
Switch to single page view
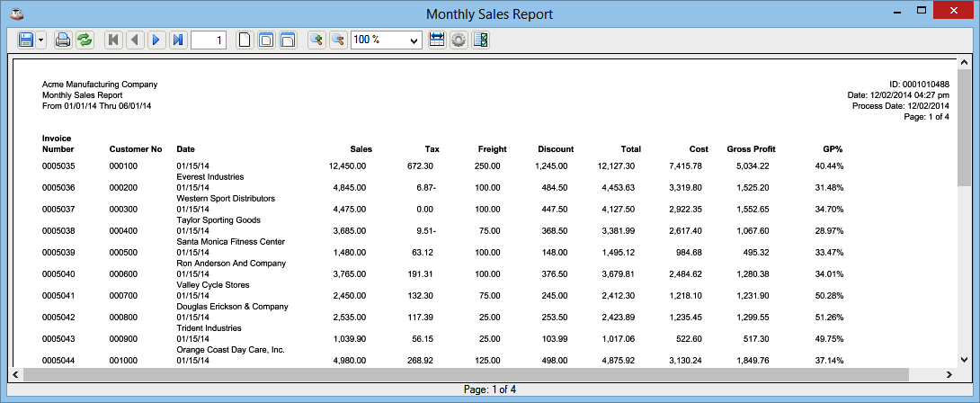tap(244, 40)
